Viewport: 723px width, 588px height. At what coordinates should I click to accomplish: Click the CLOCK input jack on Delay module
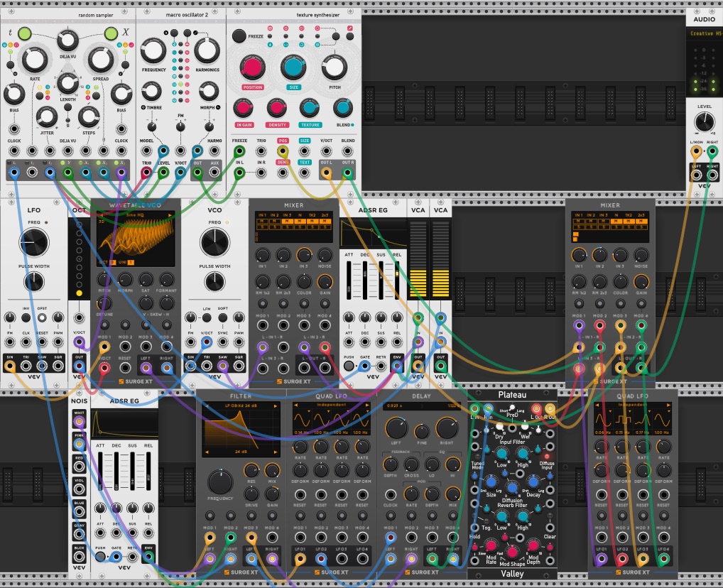coord(391,495)
